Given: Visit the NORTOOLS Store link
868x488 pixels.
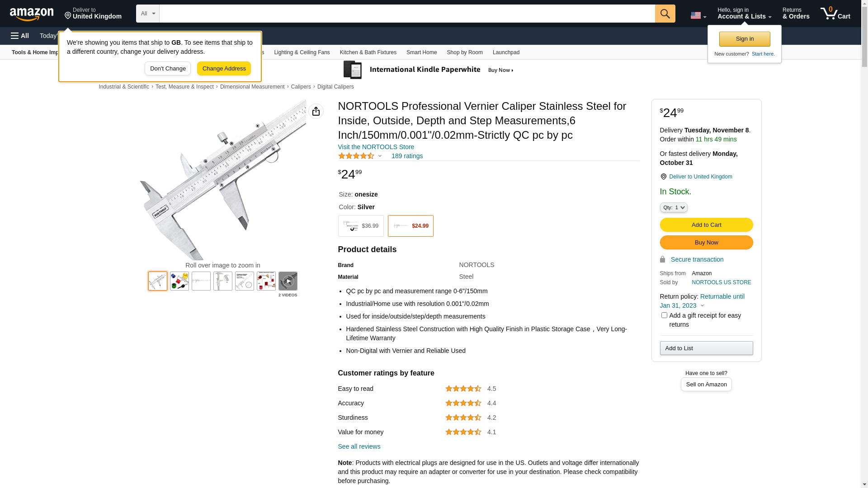Looking at the screenshot, I should [x=376, y=147].
